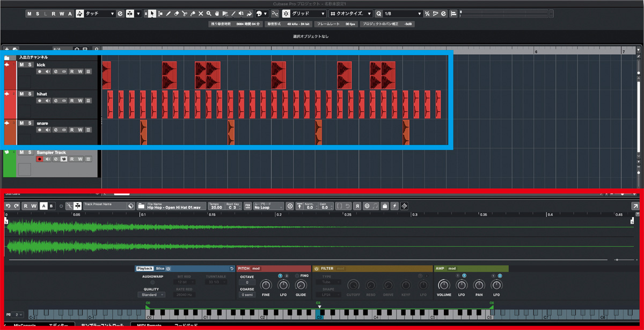Select the Split scissors tool
The image size is (644, 330).
[x=185, y=13]
